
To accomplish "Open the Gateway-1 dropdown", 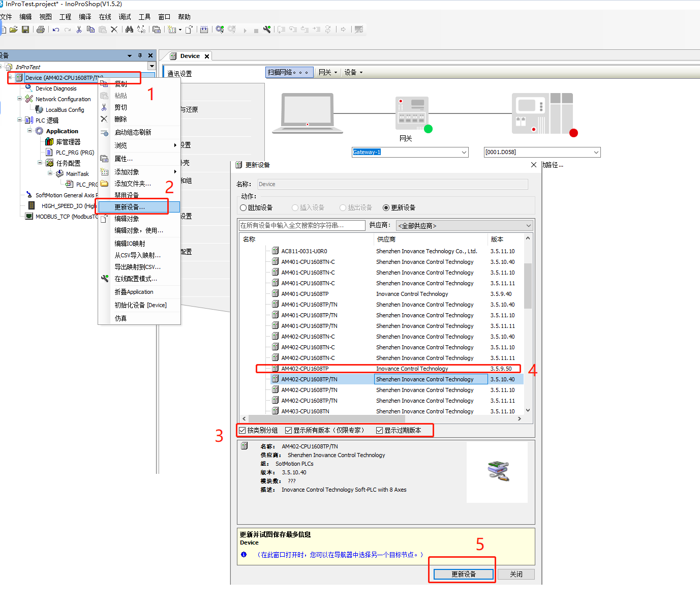I will tap(463, 152).
